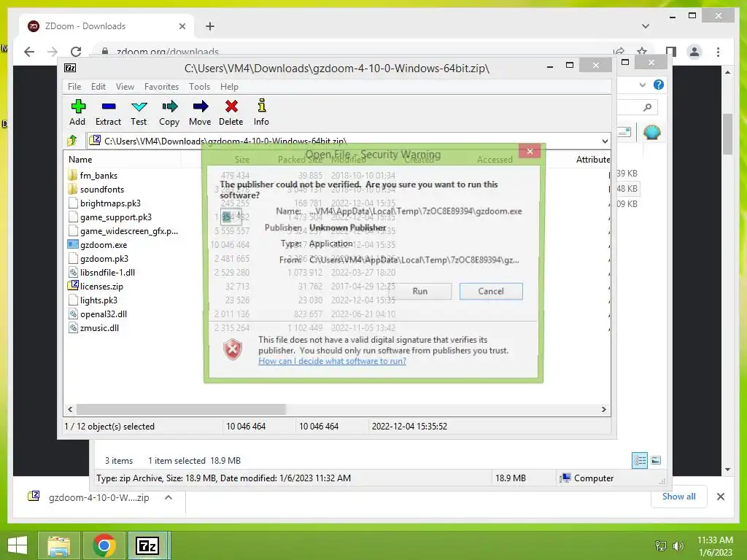Viewport: 747px width, 560px height.
Task: Click the horizontal scrollbar right arrow
Action: 603,410
